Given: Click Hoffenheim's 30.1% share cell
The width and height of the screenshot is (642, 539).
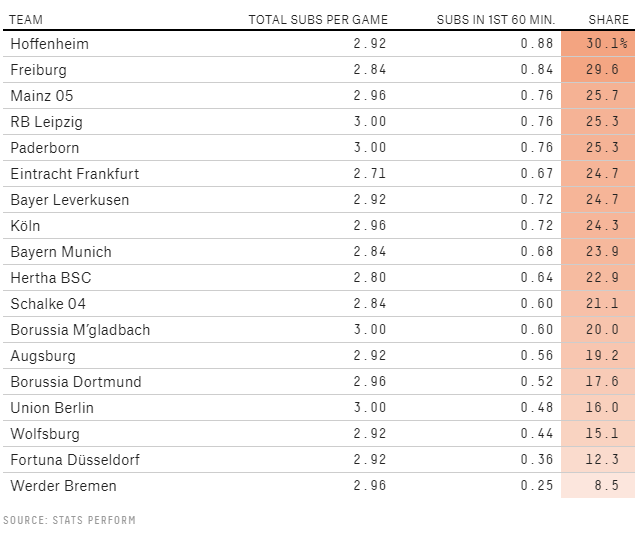Looking at the screenshot, I should (598, 43).
